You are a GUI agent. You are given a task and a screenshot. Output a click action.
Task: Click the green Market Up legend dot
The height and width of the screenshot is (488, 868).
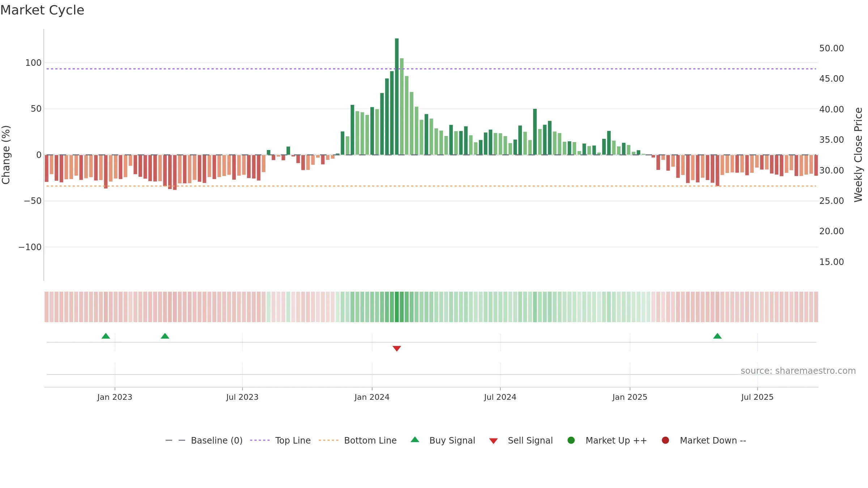click(x=571, y=440)
